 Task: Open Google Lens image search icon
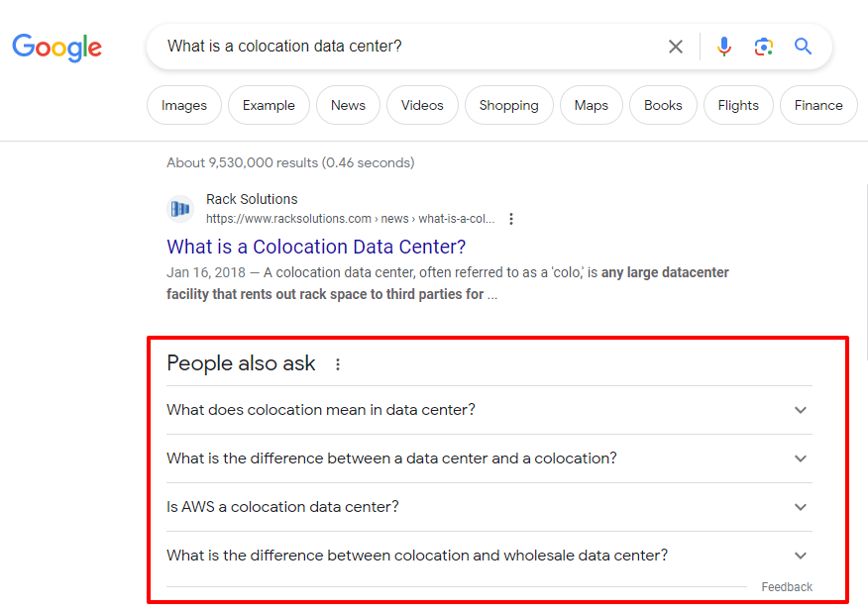tap(763, 47)
